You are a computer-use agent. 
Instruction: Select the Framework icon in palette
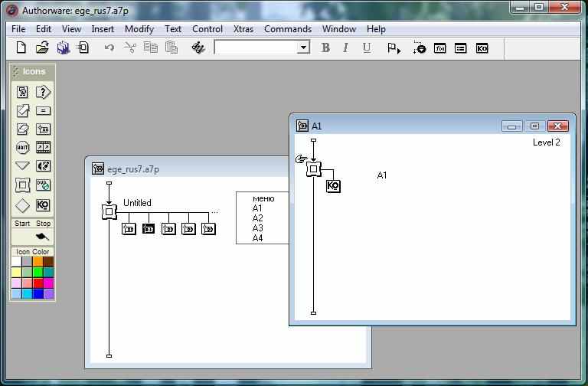22,185
